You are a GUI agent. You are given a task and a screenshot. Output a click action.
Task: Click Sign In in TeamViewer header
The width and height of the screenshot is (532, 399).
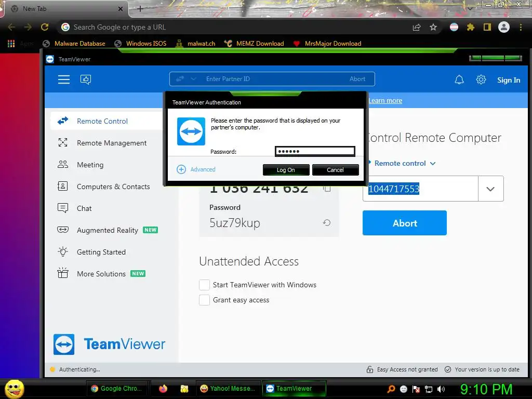click(x=508, y=80)
